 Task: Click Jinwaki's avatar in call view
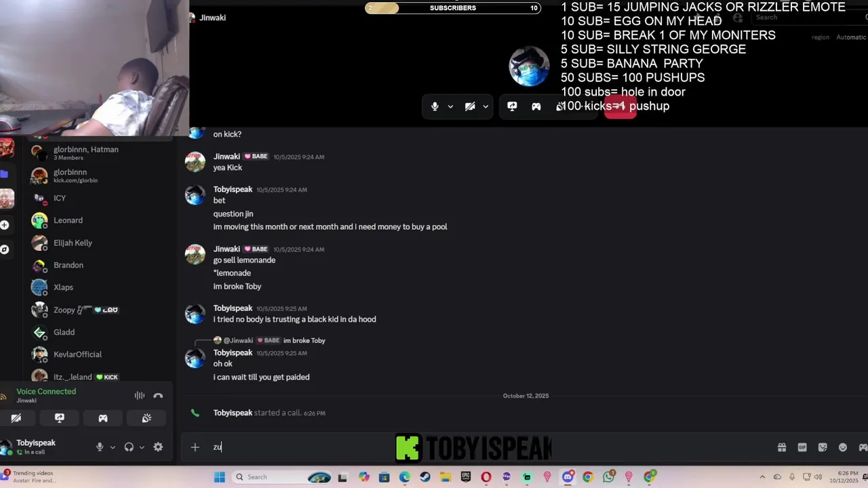[x=529, y=66]
